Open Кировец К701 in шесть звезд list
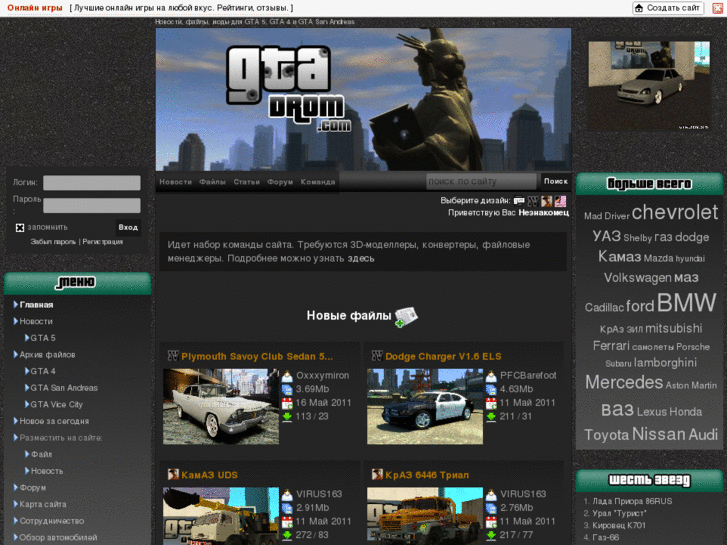This screenshot has height=545, width=727. pyautogui.click(x=619, y=526)
